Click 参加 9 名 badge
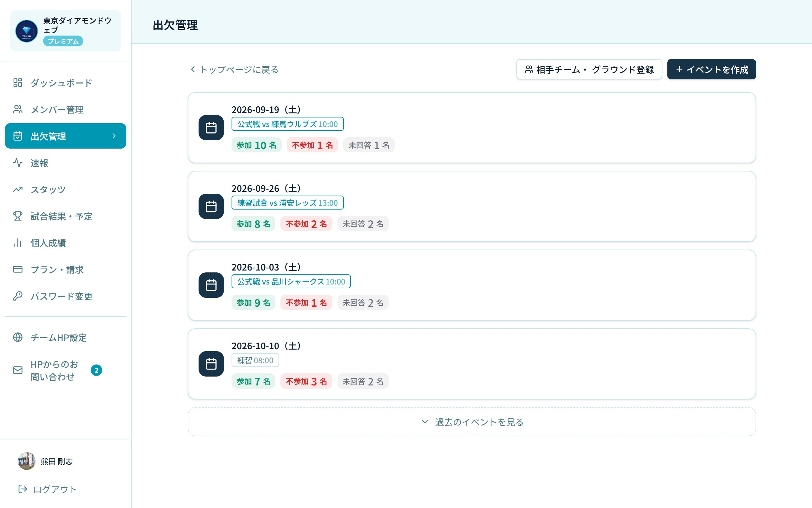The height and width of the screenshot is (508, 812). click(253, 302)
